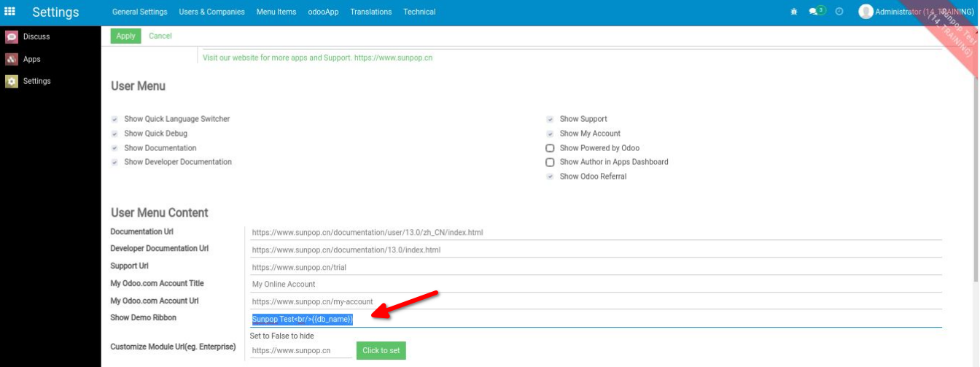The width and height of the screenshot is (980, 367).
Task: Open the conversations chat icon
Action: [x=814, y=12]
